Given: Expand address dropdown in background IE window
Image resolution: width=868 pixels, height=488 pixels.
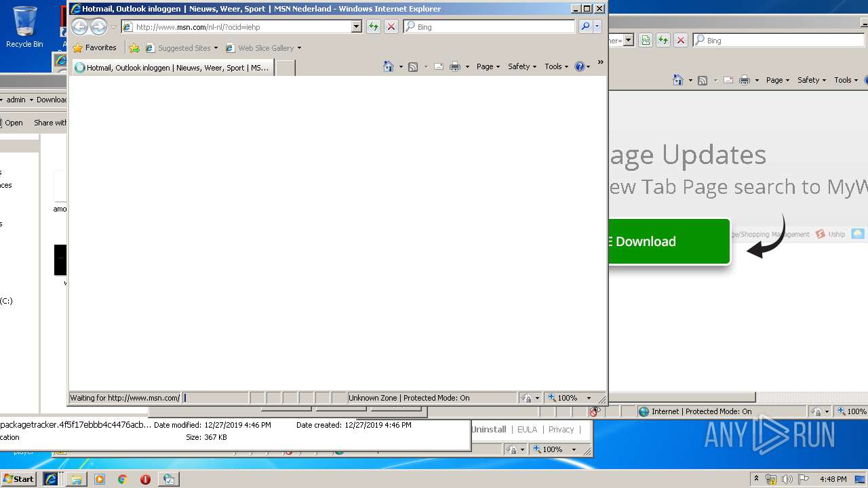Looking at the screenshot, I should tap(629, 40).
